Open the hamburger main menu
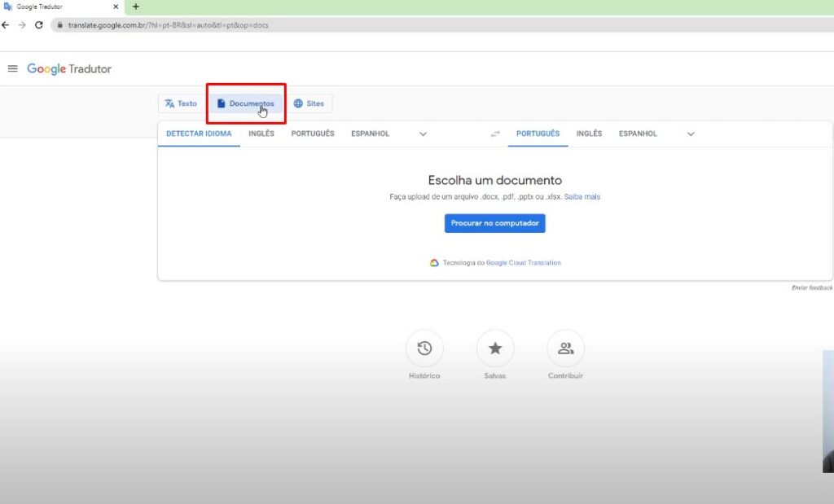834x504 pixels. [x=12, y=68]
